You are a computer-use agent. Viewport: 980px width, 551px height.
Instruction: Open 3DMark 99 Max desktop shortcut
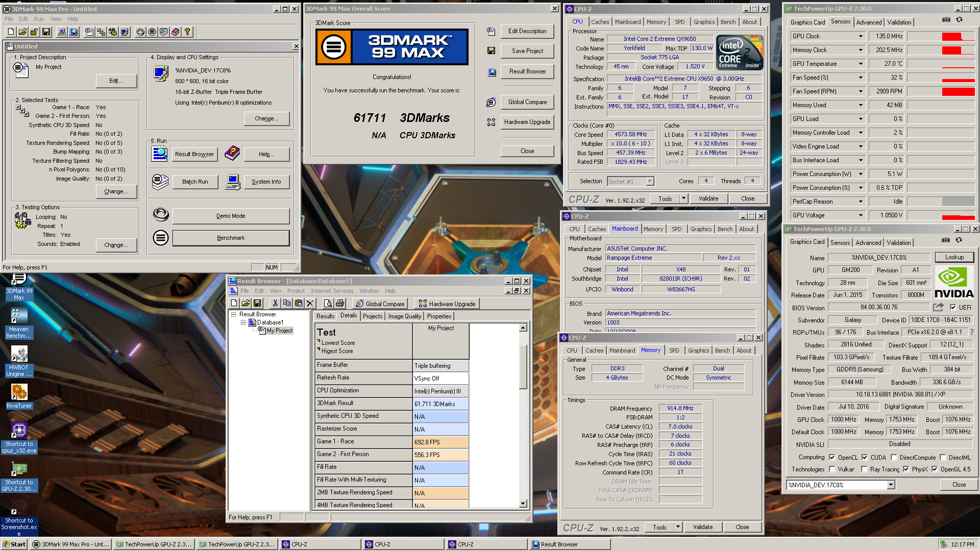(x=19, y=287)
